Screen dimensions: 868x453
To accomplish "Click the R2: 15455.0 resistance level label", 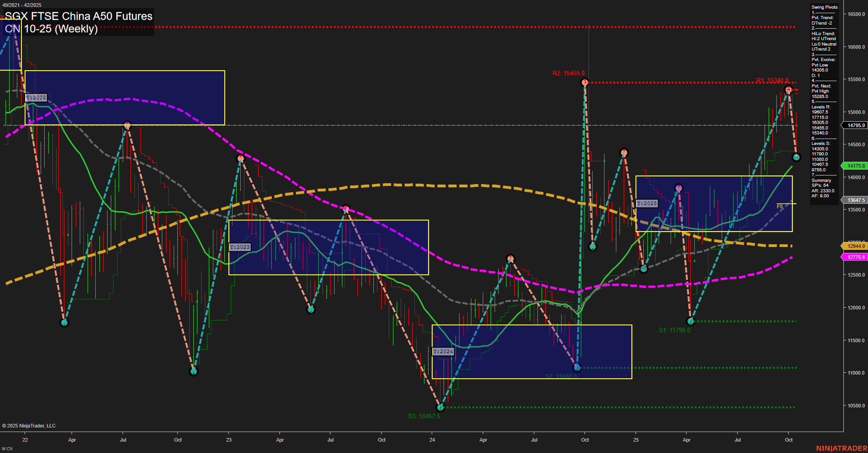I will point(569,72).
